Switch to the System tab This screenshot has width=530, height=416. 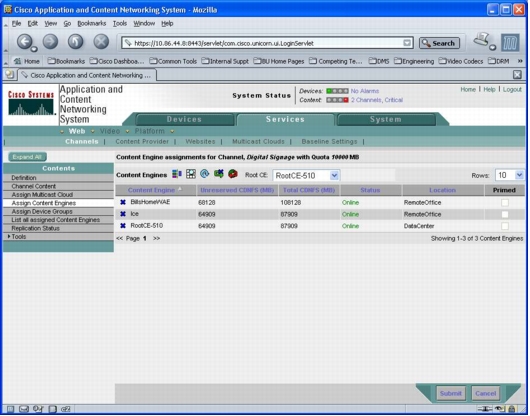(x=386, y=119)
